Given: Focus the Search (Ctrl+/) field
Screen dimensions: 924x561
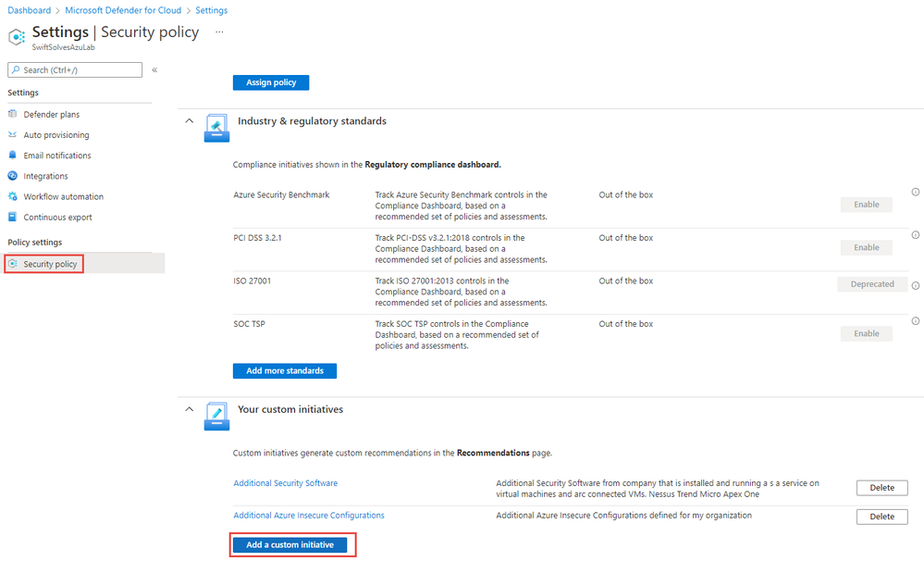Looking at the screenshot, I should tap(75, 69).
